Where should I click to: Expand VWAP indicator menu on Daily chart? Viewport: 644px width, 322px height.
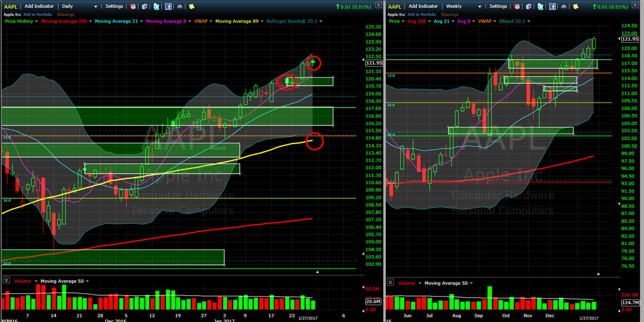[210, 21]
